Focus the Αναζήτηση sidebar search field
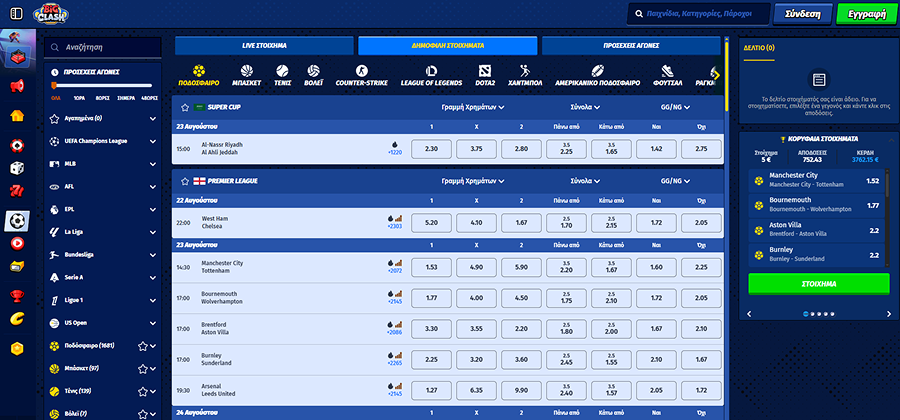 [x=103, y=48]
